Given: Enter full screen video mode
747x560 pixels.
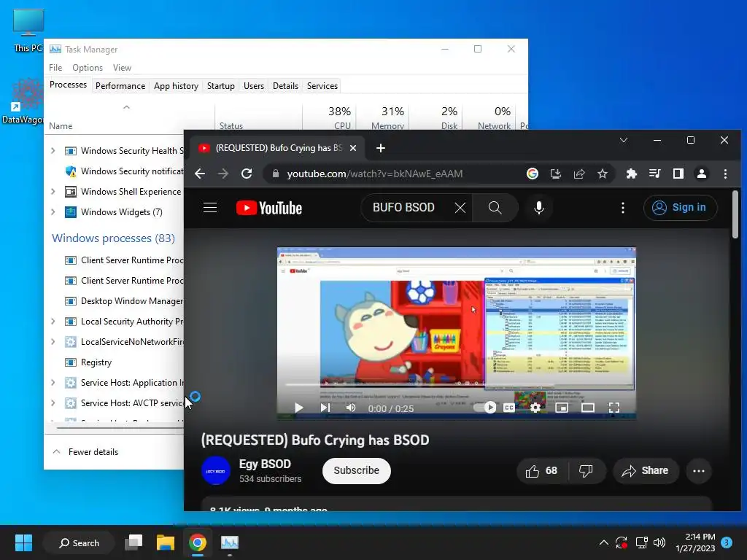Looking at the screenshot, I should 614,408.
